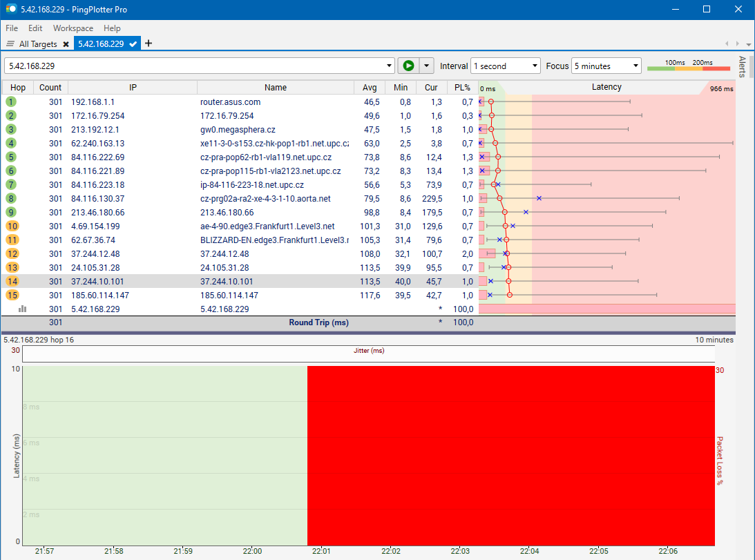Click the Min column header
Screen dimensions: 755x560
pyautogui.click(x=401, y=87)
